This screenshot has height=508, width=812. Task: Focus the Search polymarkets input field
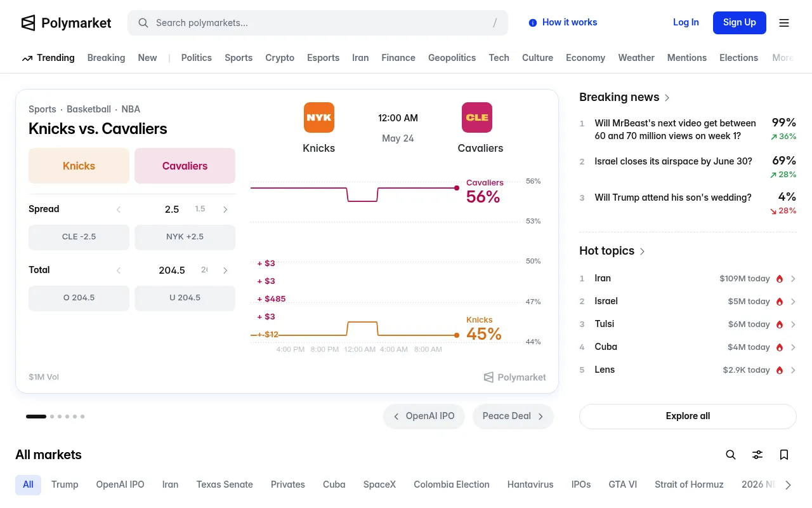pos(318,23)
